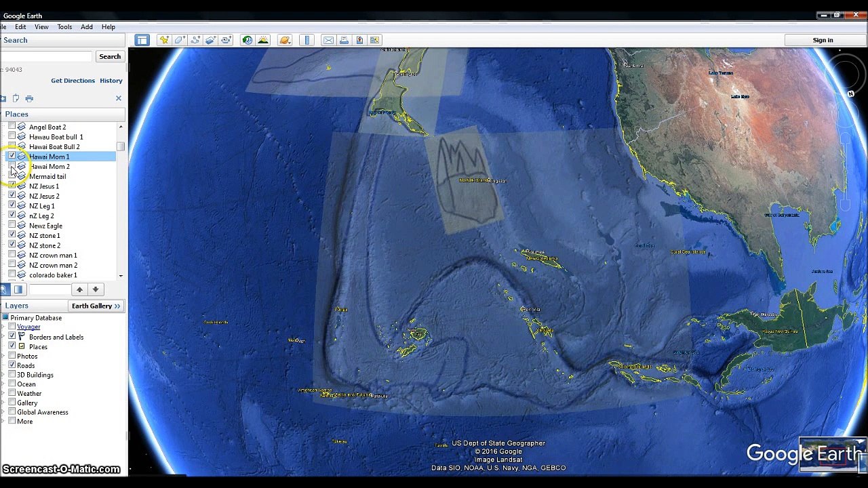Viewport: 868px width, 488px height.
Task: Click the Places list scroll-down arrow
Action: (121, 275)
